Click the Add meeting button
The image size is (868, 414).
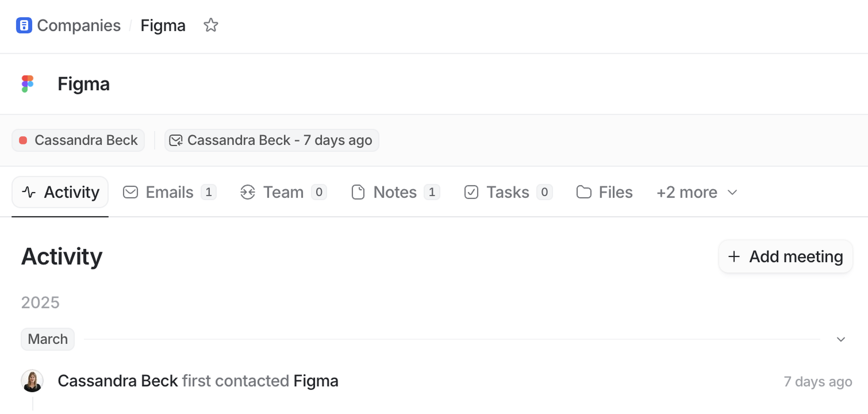(x=785, y=257)
